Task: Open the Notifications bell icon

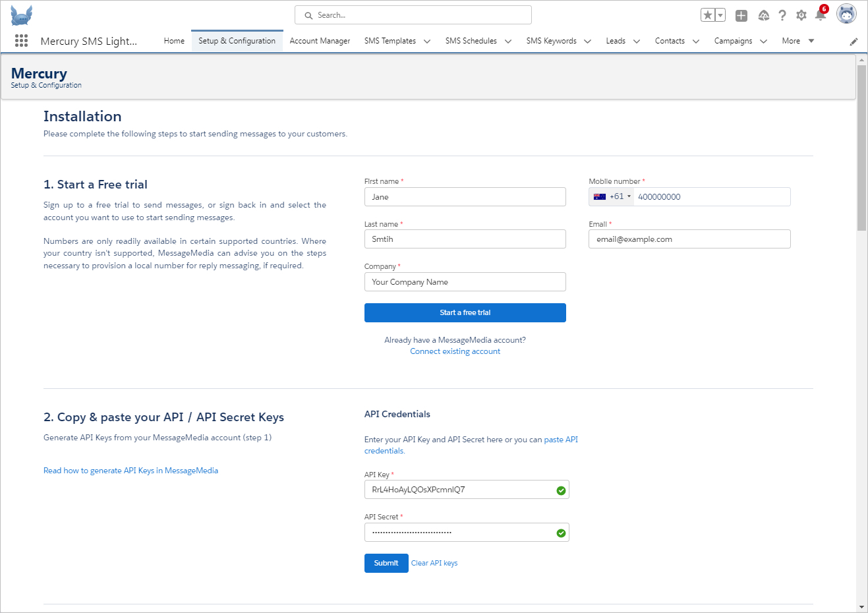Action: point(821,15)
